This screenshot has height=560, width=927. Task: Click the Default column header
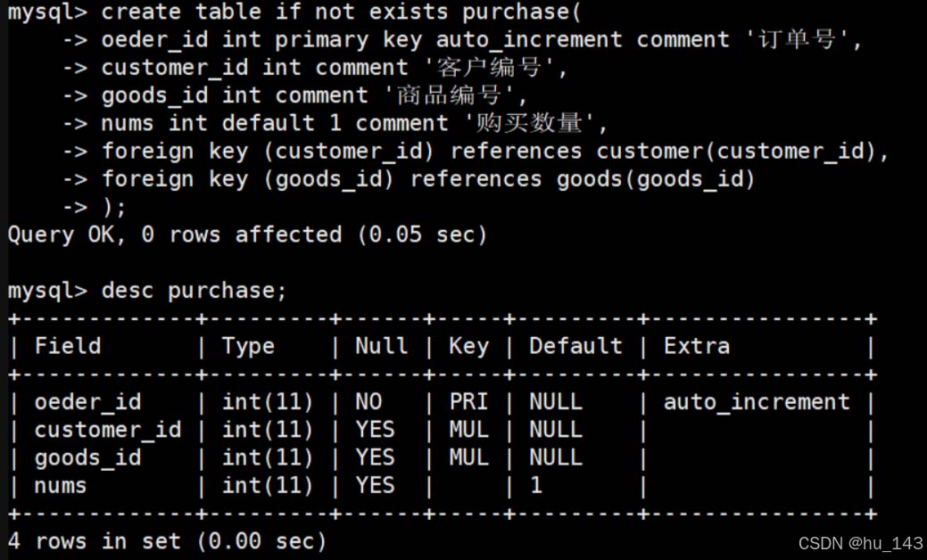click(x=575, y=346)
